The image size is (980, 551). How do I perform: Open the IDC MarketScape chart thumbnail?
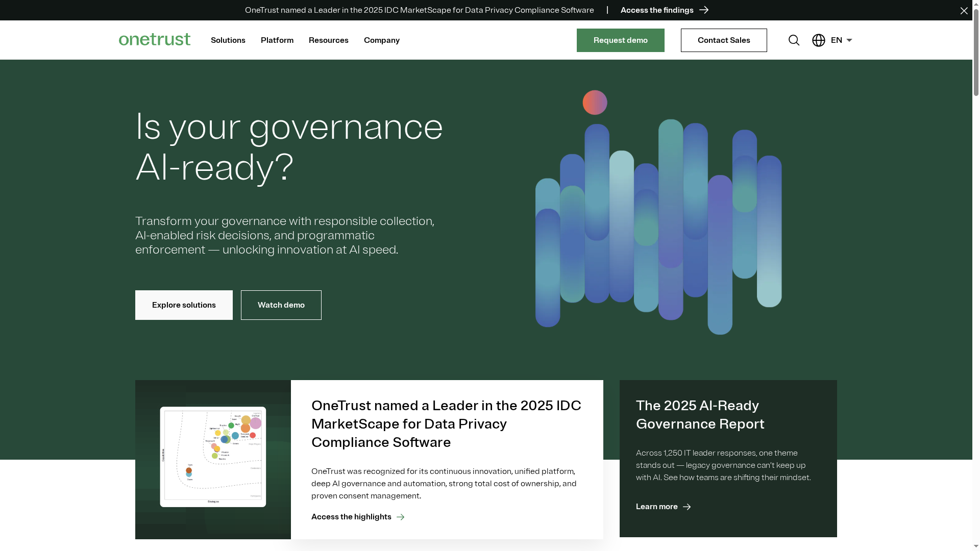coord(213,457)
